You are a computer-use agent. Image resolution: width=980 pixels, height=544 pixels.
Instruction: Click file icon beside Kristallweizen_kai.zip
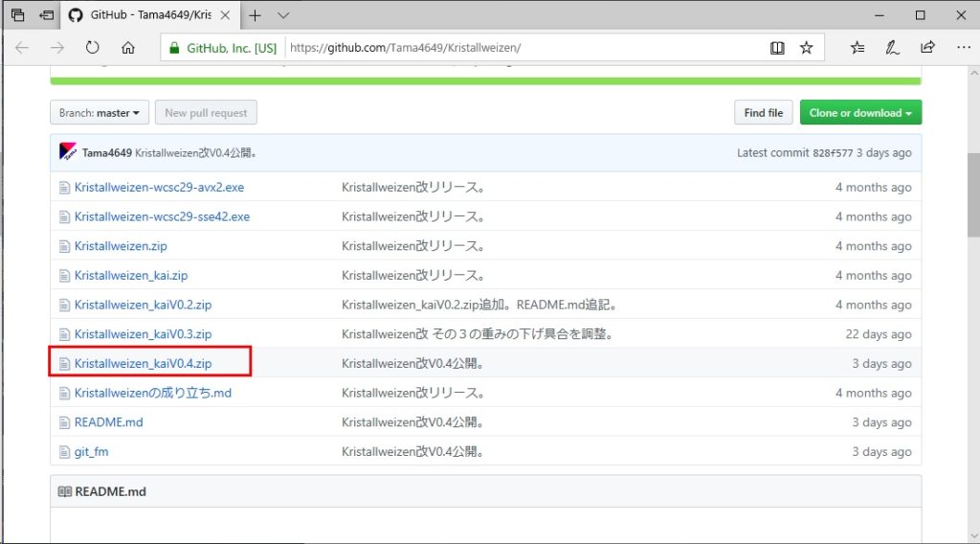[64, 276]
